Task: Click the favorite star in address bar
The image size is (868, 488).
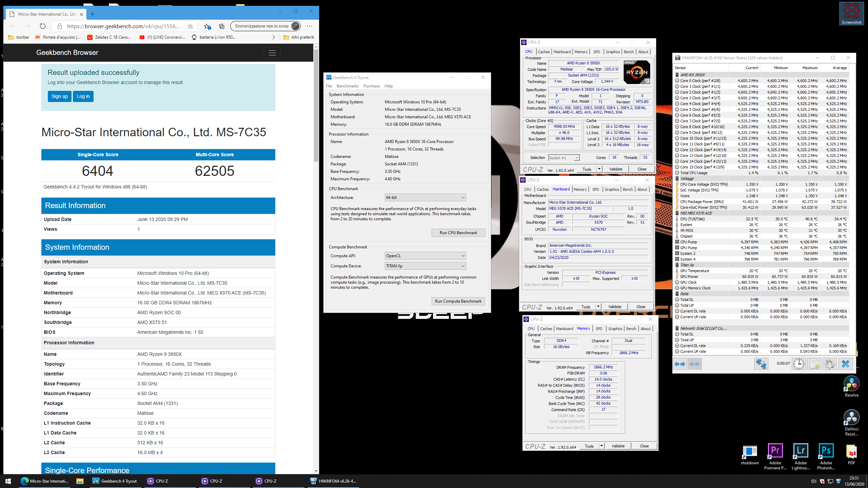Action: pos(190,26)
